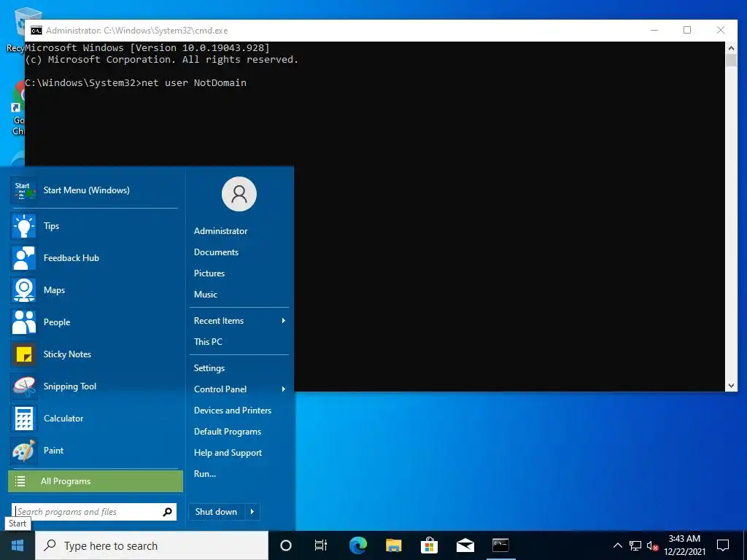Launch Feedback Hub from its icon
Image resolution: width=747 pixels, height=560 pixels.
(24, 258)
